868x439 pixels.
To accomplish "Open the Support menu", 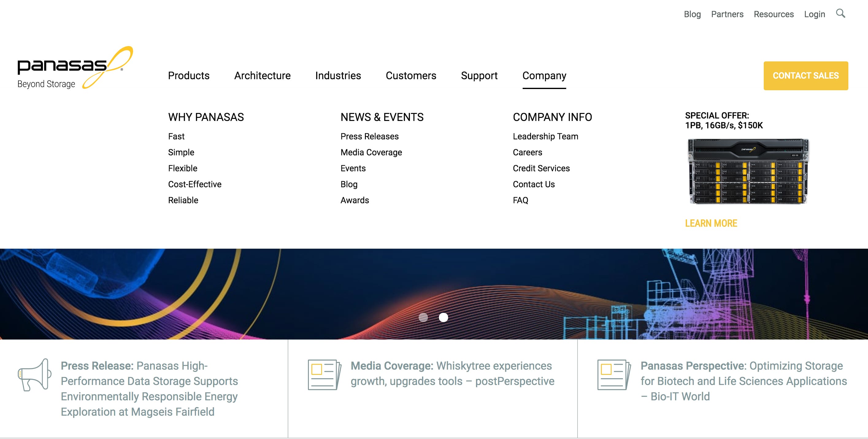I will [x=479, y=76].
